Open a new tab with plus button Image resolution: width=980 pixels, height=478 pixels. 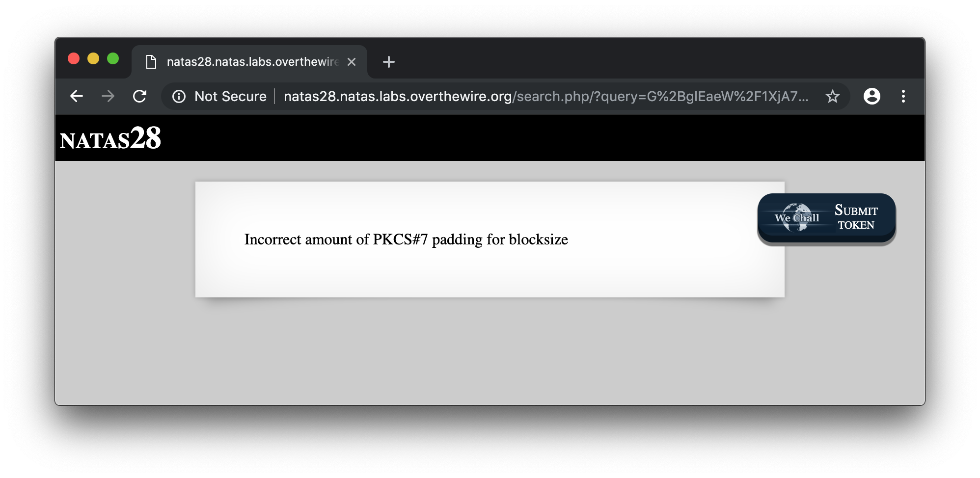(388, 62)
